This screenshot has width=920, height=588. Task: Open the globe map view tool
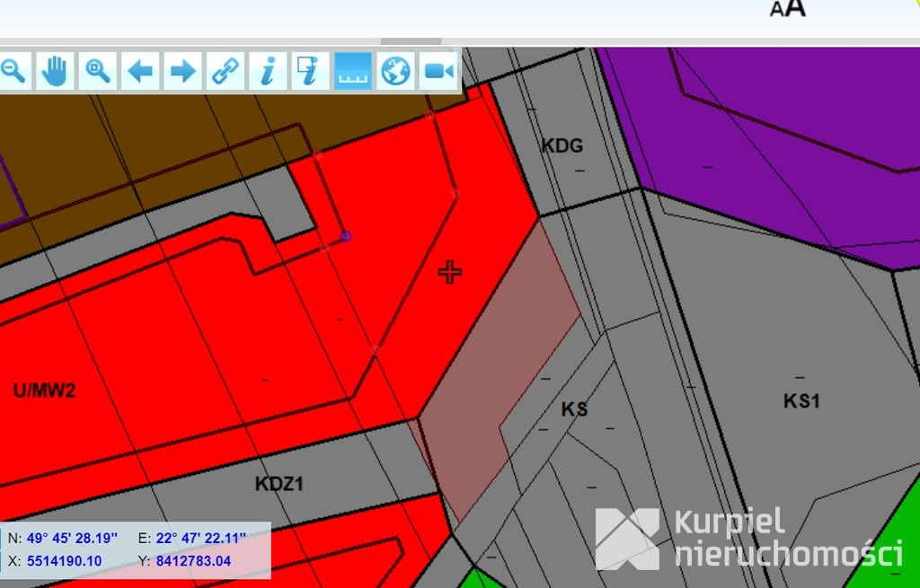[x=395, y=71]
